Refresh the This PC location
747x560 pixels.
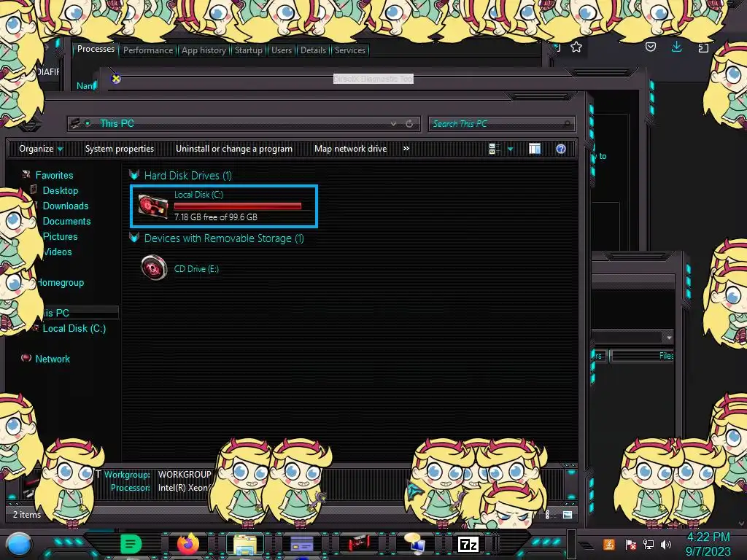click(409, 124)
